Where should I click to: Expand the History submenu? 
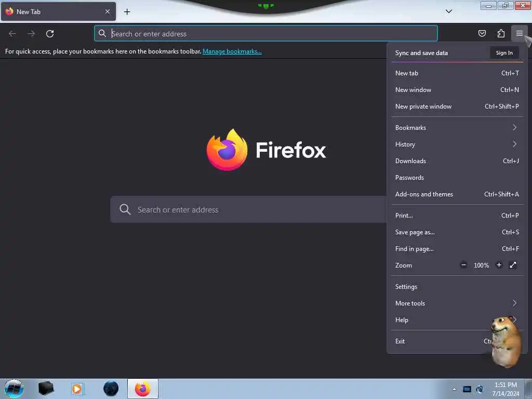click(457, 144)
